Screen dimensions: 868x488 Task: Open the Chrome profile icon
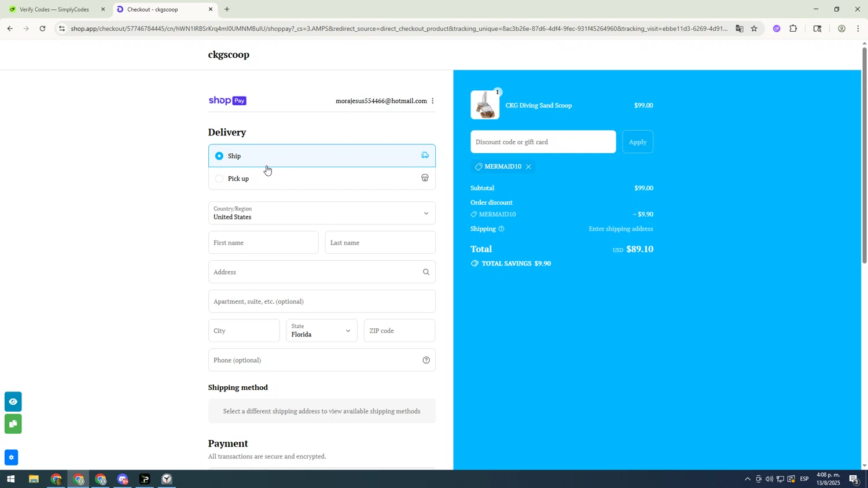tap(841, 29)
